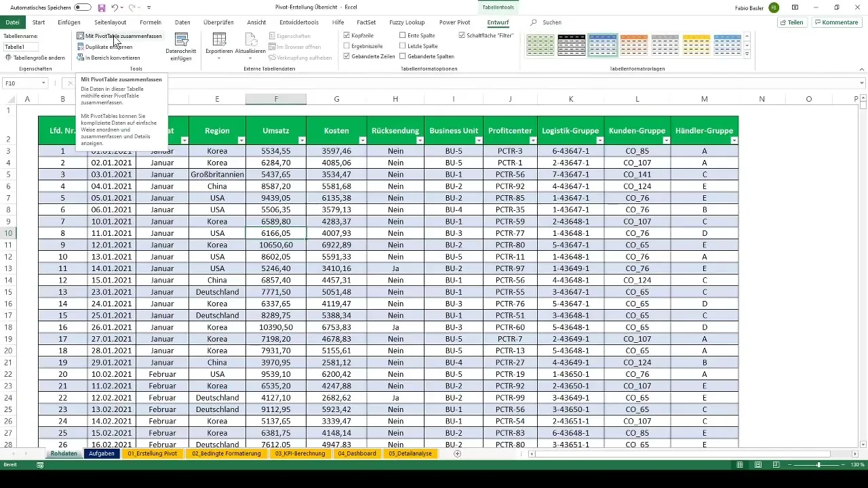Click Duplikate entfernen icon
This screenshot has height=488, width=868.
tap(81, 47)
